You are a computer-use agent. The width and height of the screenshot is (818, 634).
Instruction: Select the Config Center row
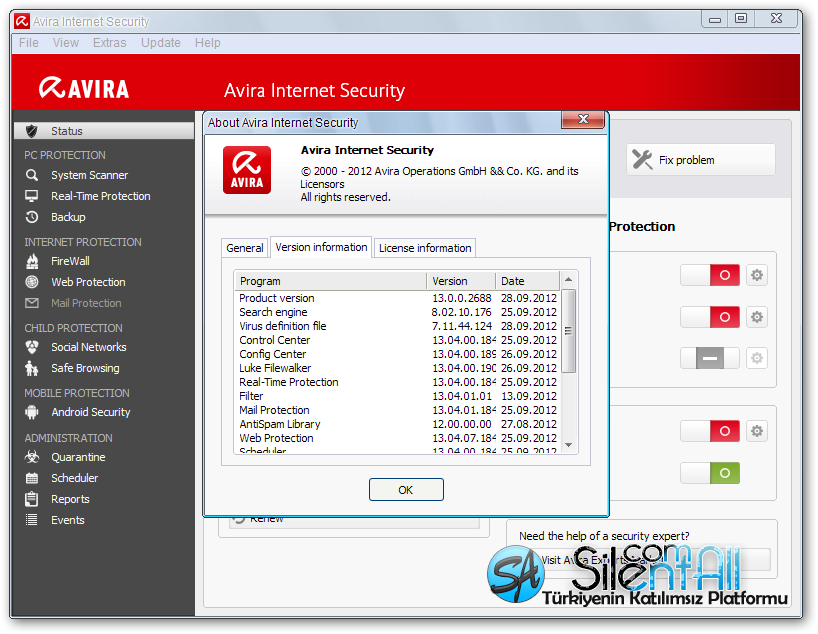coord(399,354)
